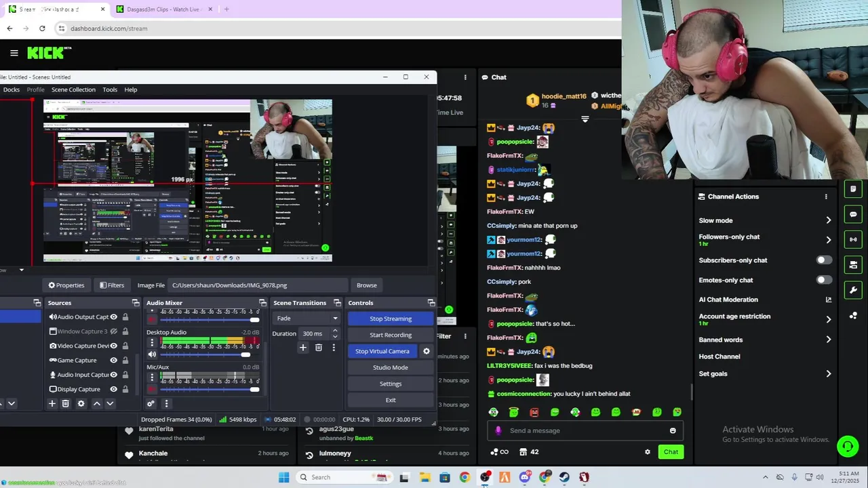The height and width of the screenshot is (488, 868).
Task: Open OBS Docks menu
Action: click(12, 89)
